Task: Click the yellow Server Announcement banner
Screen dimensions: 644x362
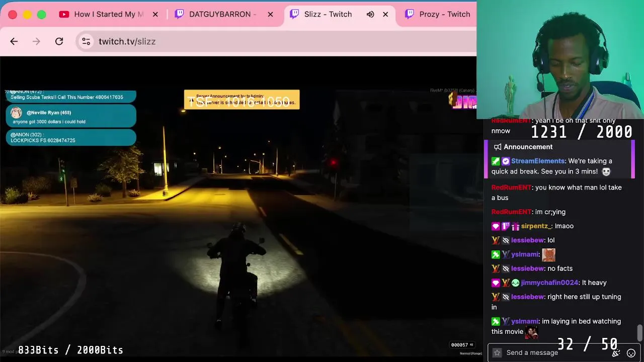Action: pos(242,100)
